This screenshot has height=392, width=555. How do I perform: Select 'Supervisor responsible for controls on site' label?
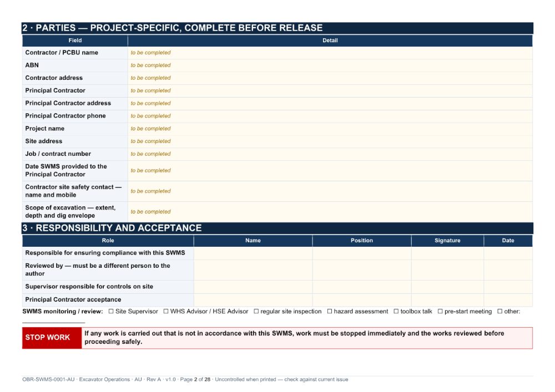(x=89, y=287)
